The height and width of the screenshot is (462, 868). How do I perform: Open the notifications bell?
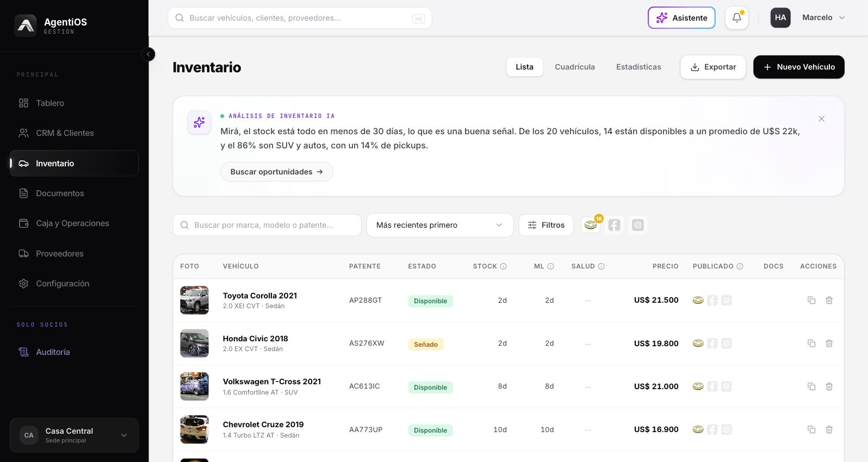click(737, 17)
